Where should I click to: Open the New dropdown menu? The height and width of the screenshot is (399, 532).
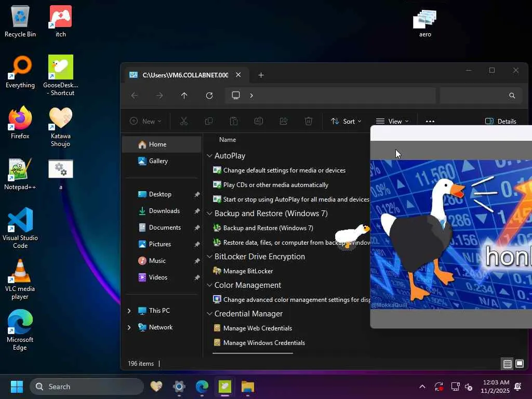pyautogui.click(x=145, y=121)
